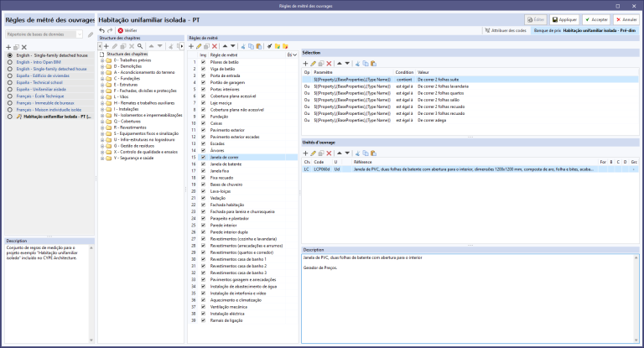The image size is (644, 348).
Task: Click the Code column header in Unités d'ouvrage
Action: click(322, 162)
